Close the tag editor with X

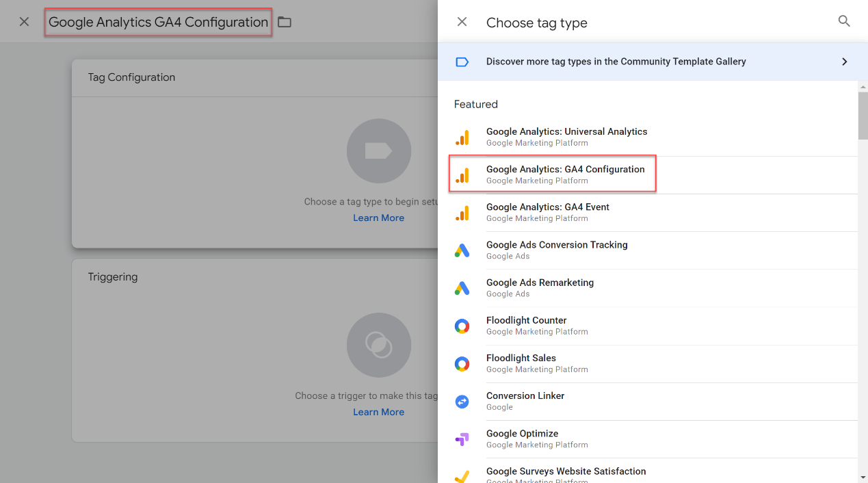tap(24, 22)
